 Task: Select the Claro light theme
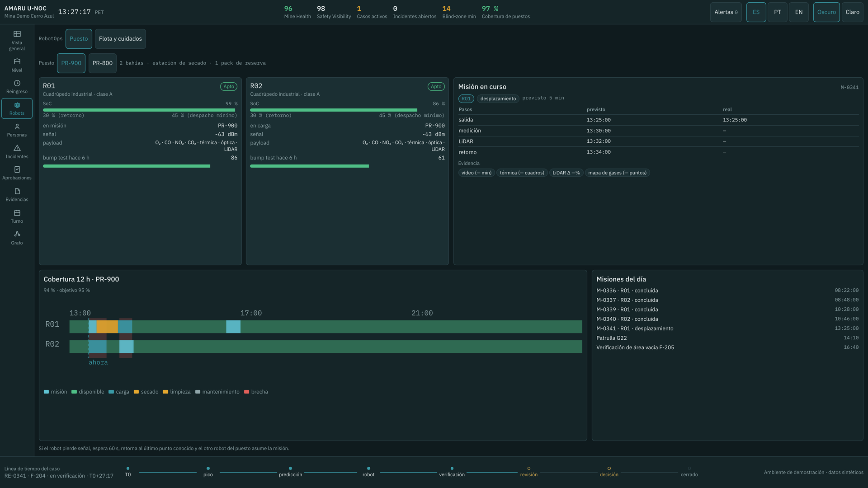852,12
